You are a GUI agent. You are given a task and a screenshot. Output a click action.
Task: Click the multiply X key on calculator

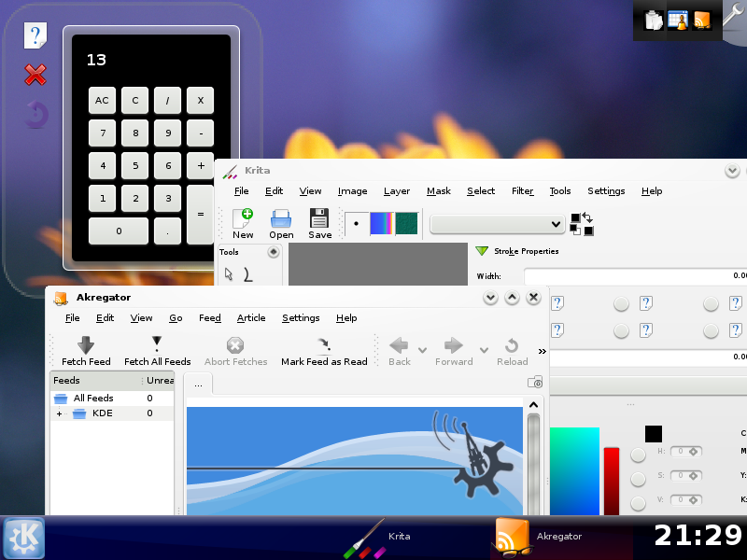click(x=200, y=101)
